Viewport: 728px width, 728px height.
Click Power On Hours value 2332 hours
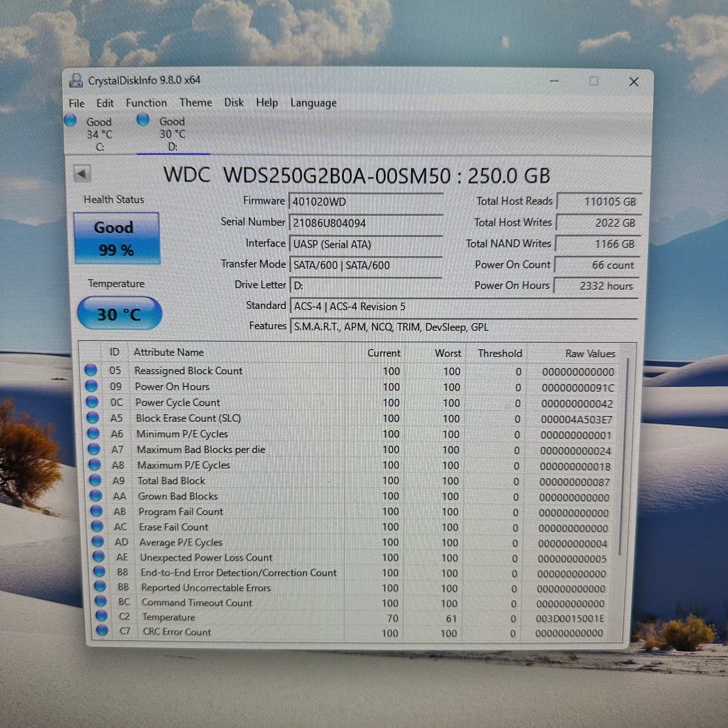pyautogui.click(x=596, y=286)
